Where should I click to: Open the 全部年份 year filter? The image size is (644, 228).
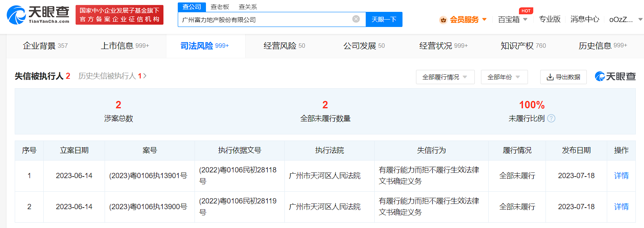504,77
